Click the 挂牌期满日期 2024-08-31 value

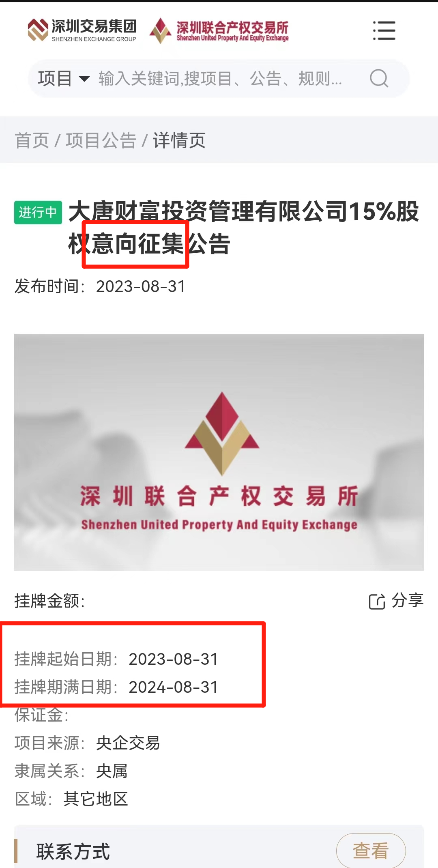[174, 687]
